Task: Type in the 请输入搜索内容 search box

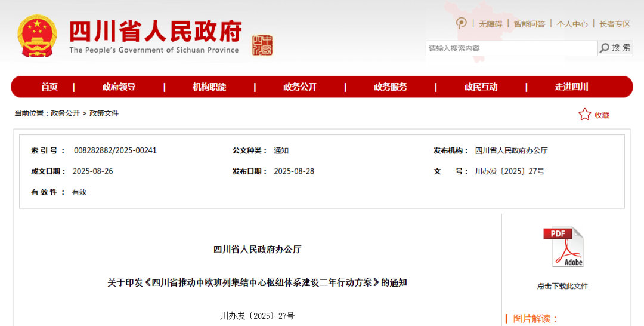Action: [x=511, y=48]
